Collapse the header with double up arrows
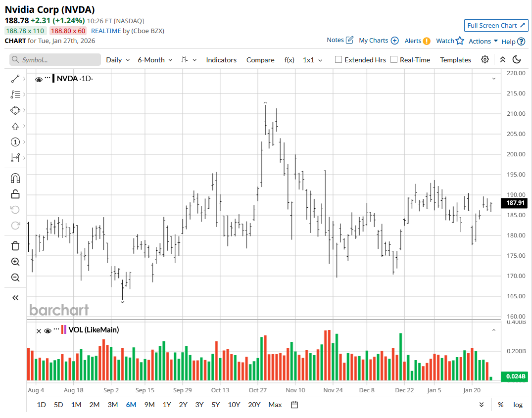The image size is (532, 418). [x=503, y=60]
